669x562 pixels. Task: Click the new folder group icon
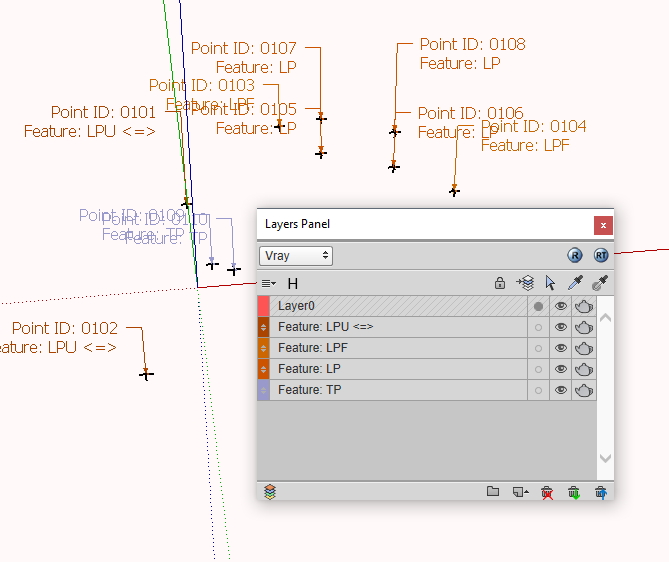coord(493,492)
